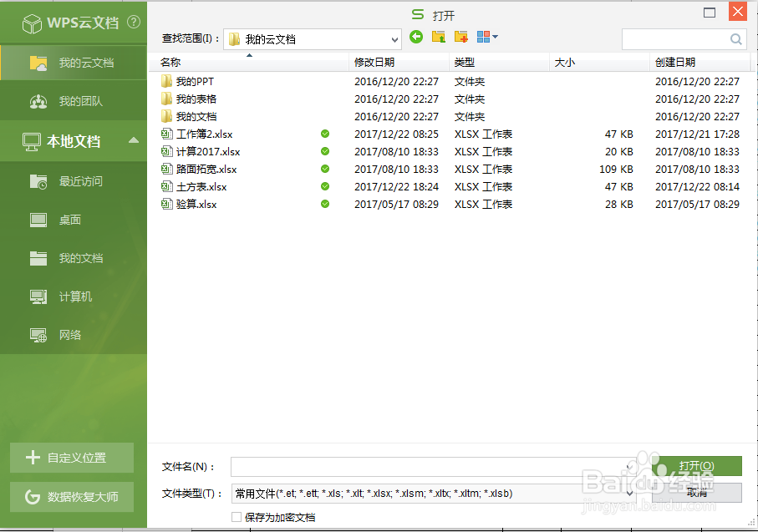
Task: Click the 打开 button
Action: click(x=699, y=465)
